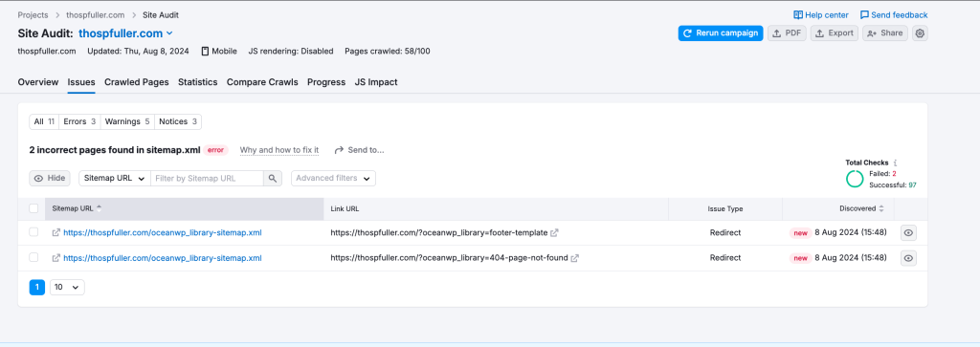Viewport: 980px width, 347px height.
Task: Open external link icon for footer-template sitemap row
Action: (56, 233)
